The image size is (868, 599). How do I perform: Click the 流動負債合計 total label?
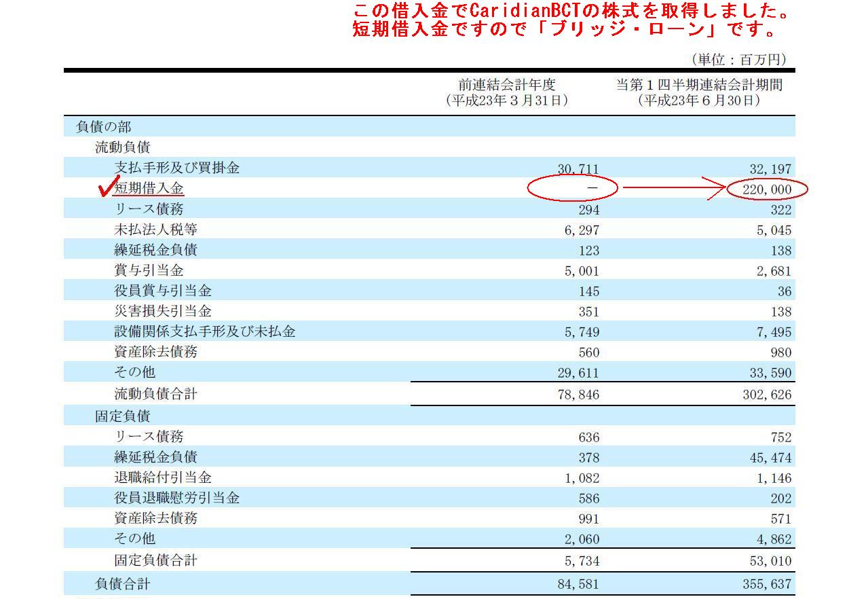click(155, 394)
